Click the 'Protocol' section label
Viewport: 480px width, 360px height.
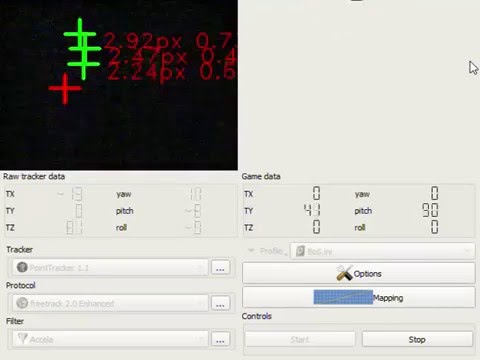point(21,285)
